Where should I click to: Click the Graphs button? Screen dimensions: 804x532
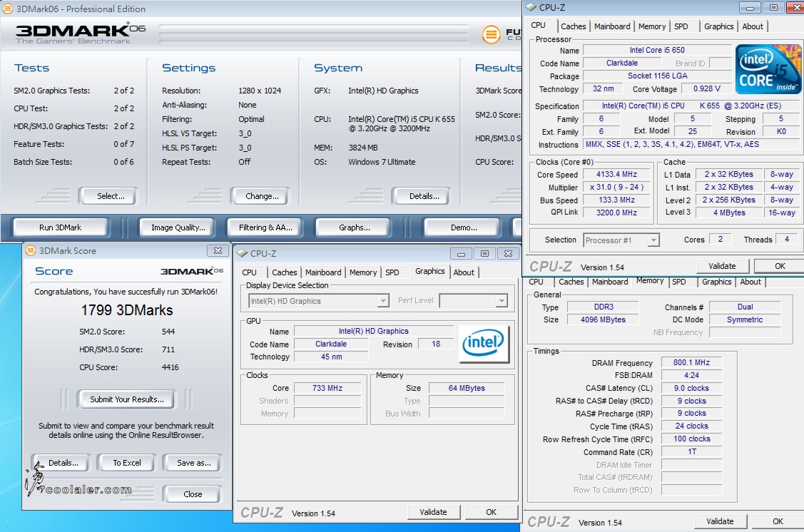354,227
